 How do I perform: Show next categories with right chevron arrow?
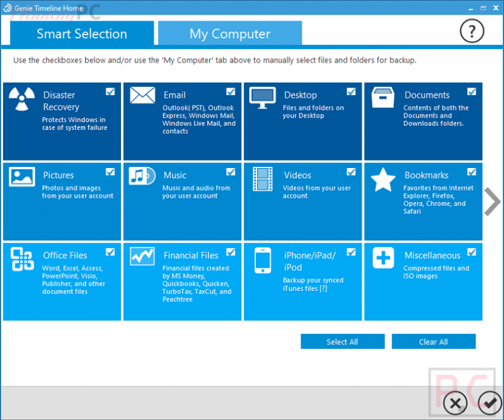click(492, 201)
